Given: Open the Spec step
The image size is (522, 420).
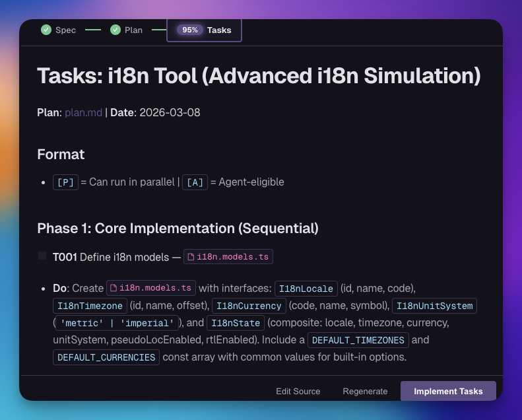Looking at the screenshot, I should click(59, 30).
